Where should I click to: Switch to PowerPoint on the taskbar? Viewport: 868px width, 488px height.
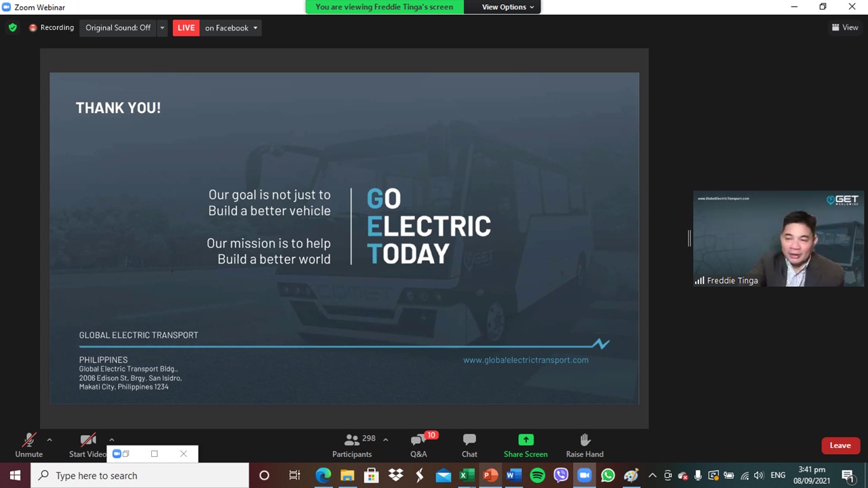coord(490,475)
